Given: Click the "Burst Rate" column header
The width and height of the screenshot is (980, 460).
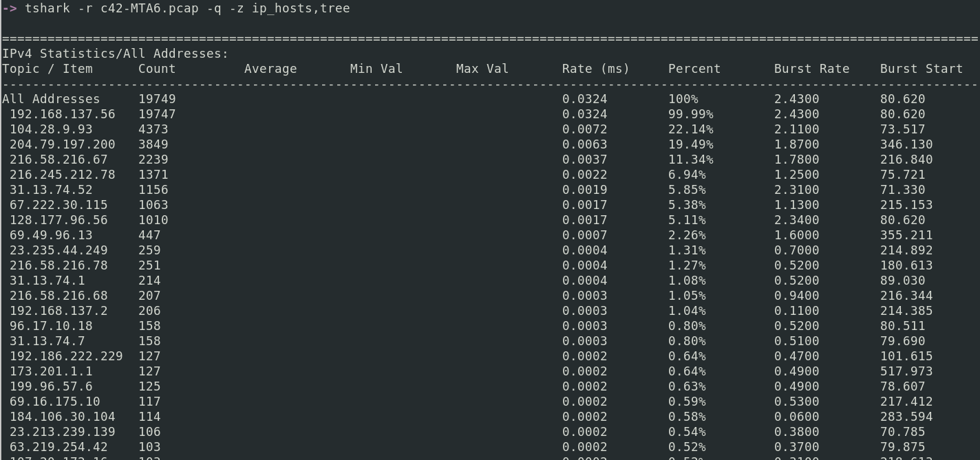Looking at the screenshot, I should coord(811,69).
